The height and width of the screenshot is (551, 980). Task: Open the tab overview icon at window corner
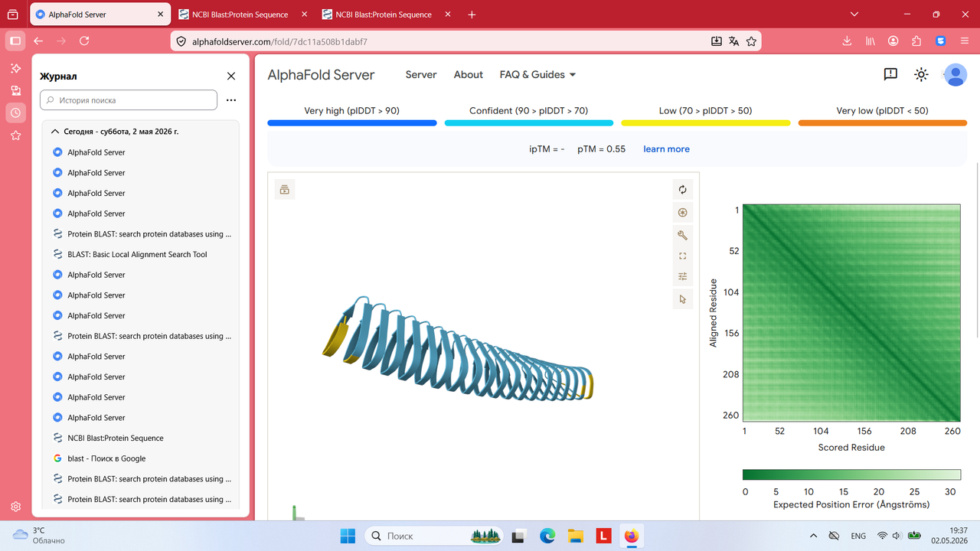(12, 15)
